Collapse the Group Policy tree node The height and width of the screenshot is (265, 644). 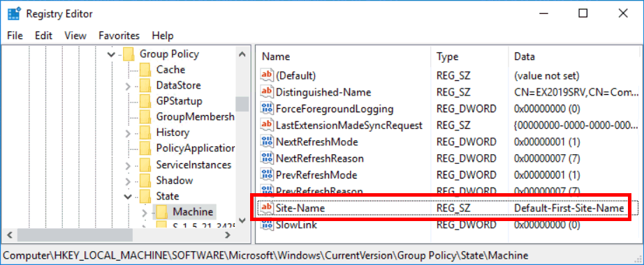(x=111, y=54)
